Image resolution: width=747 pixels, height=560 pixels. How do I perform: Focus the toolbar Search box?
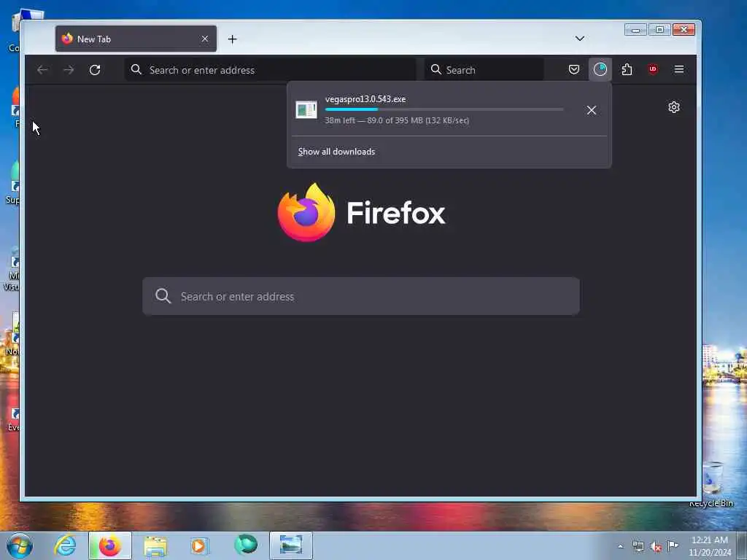pyautogui.click(x=484, y=70)
